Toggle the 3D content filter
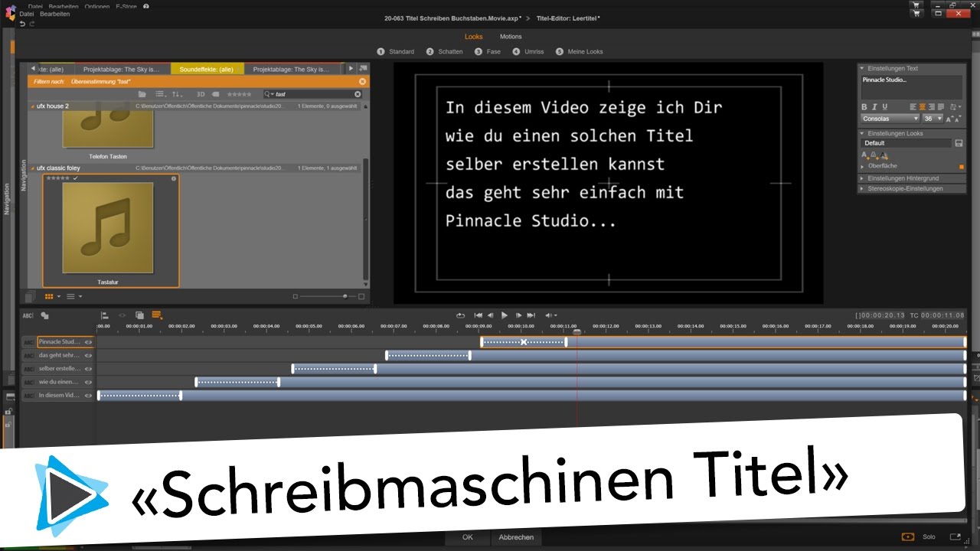This screenshot has width=980, height=551. coord(201,94)
